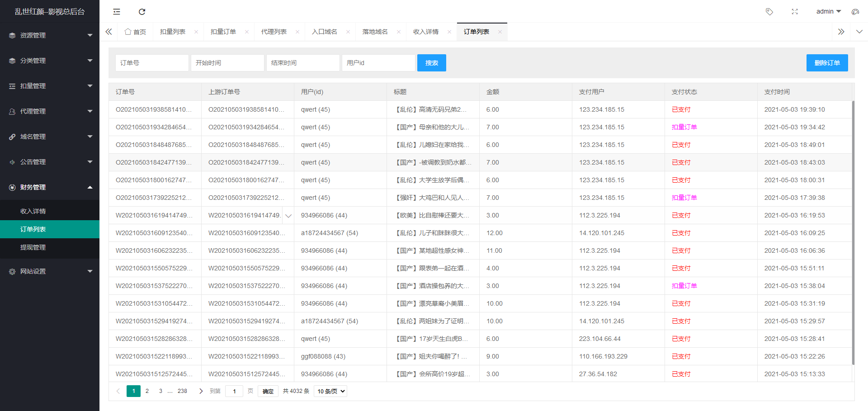Image resolution: width=868 pixels, height=411 pixels.
Task: Open the tag icon in the top bar
Action: tap(769, 11)
